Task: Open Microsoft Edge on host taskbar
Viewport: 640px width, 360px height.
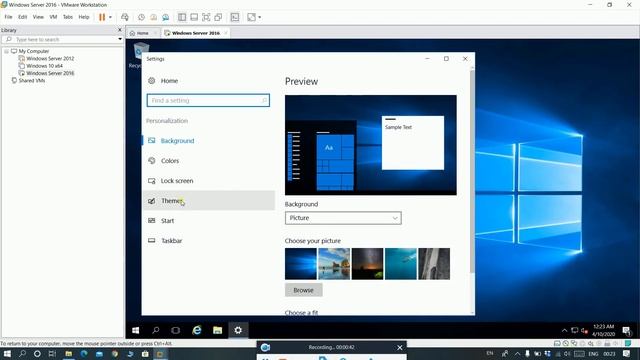Action: [84, 354]
